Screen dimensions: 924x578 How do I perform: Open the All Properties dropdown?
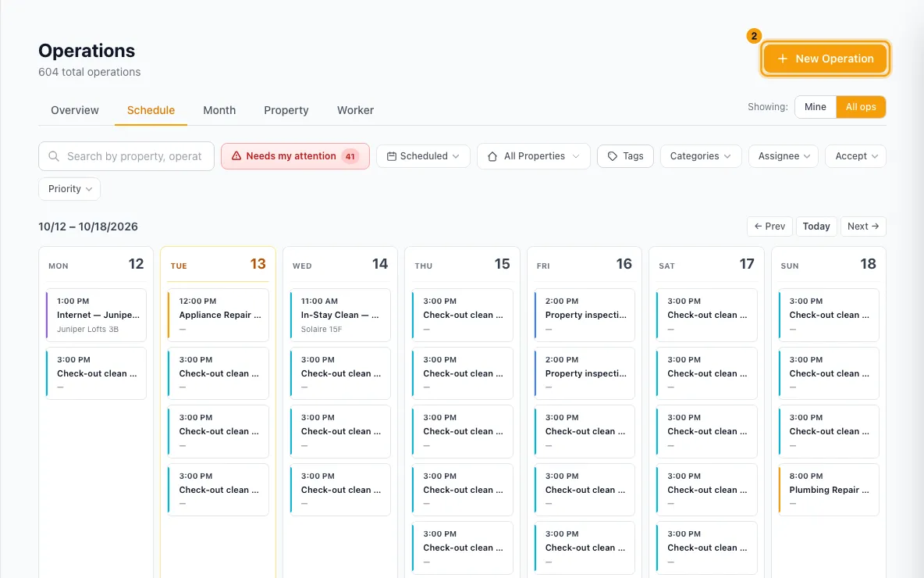point(533,156)
